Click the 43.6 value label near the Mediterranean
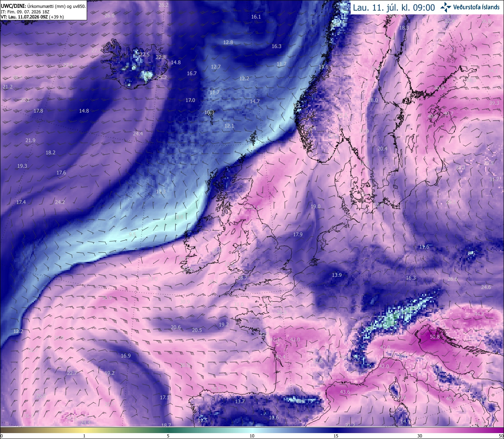Viewport: 504px width, 439px height. click(345, 392)
